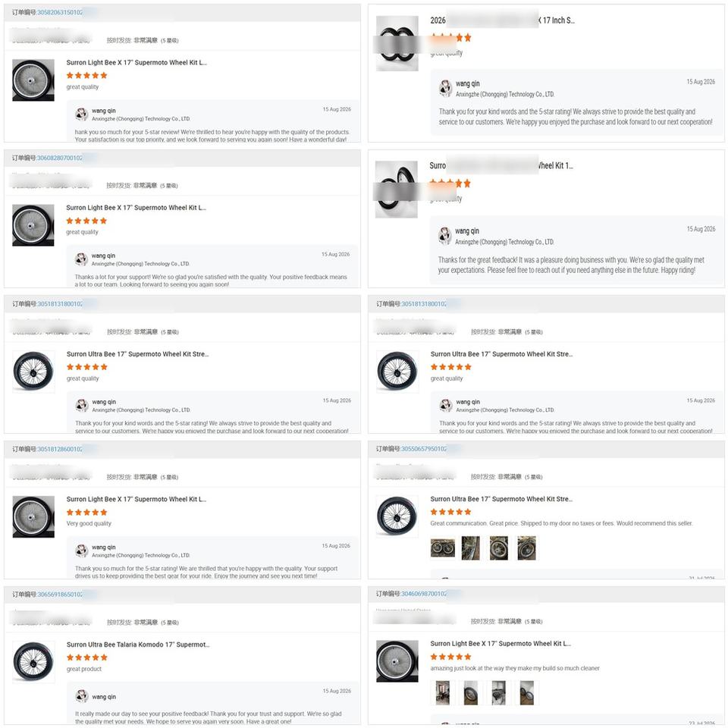Screen dimensions: 728x728
Task: Open order number 30460698700102 link
Action: [x=423, y=594]
